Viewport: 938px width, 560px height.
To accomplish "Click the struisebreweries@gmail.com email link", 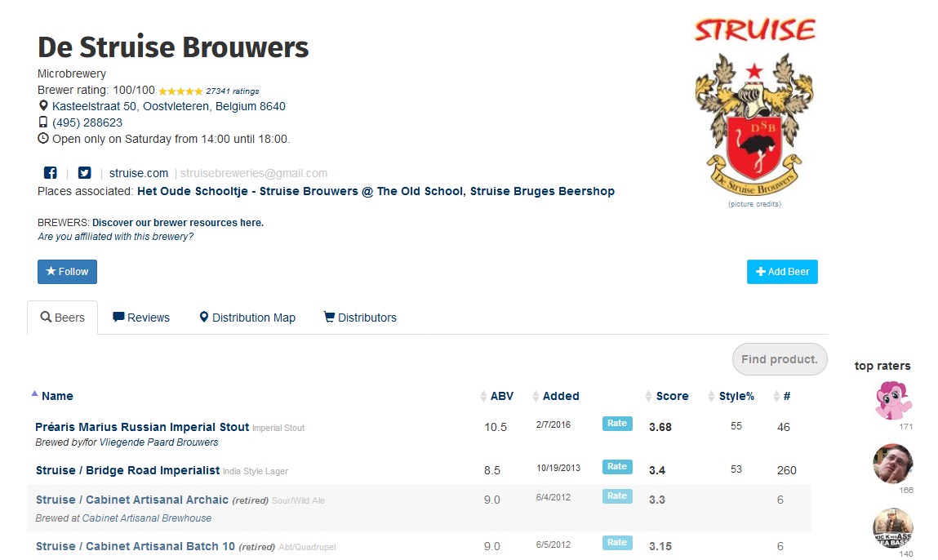I will click(254, 173).
